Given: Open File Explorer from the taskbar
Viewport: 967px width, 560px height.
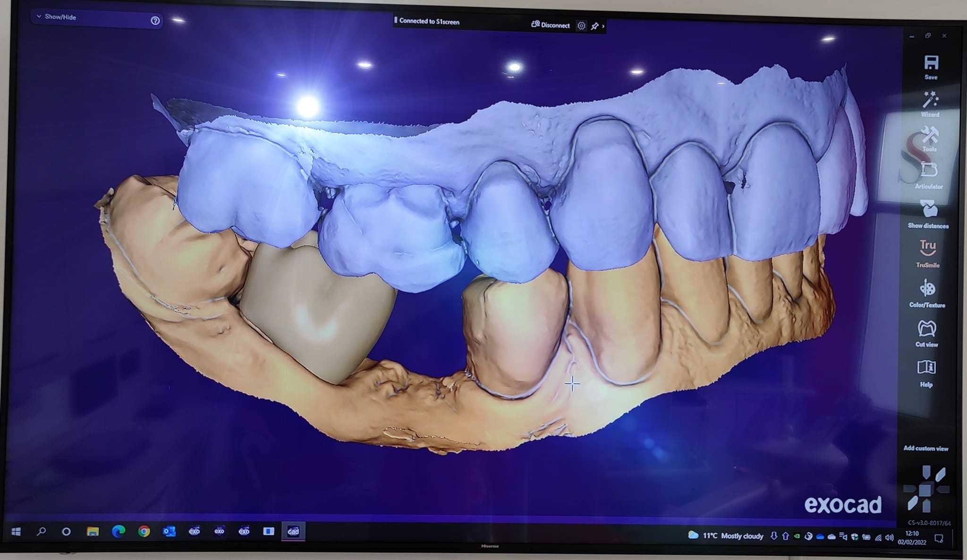Looking at the screenshot, I should pyautogui.click(x=93, y=532).
